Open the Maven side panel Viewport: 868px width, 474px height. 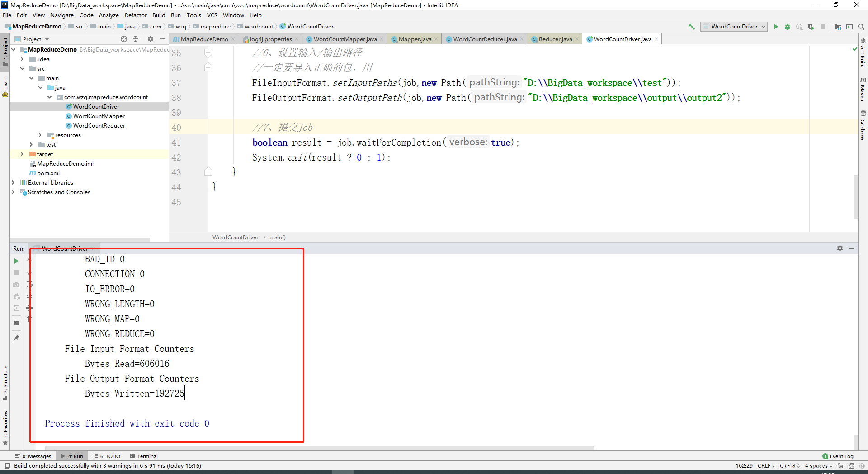coord(863,89)
